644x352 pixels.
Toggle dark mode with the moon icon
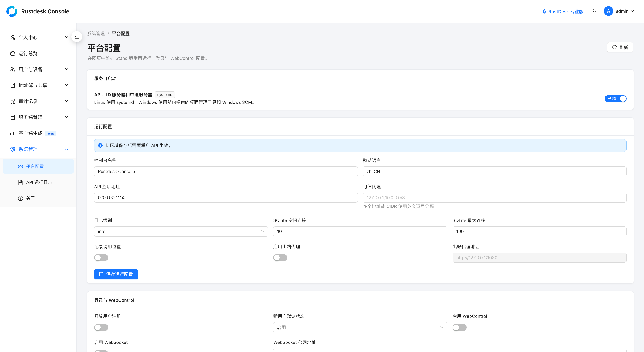tap(594, 11)
